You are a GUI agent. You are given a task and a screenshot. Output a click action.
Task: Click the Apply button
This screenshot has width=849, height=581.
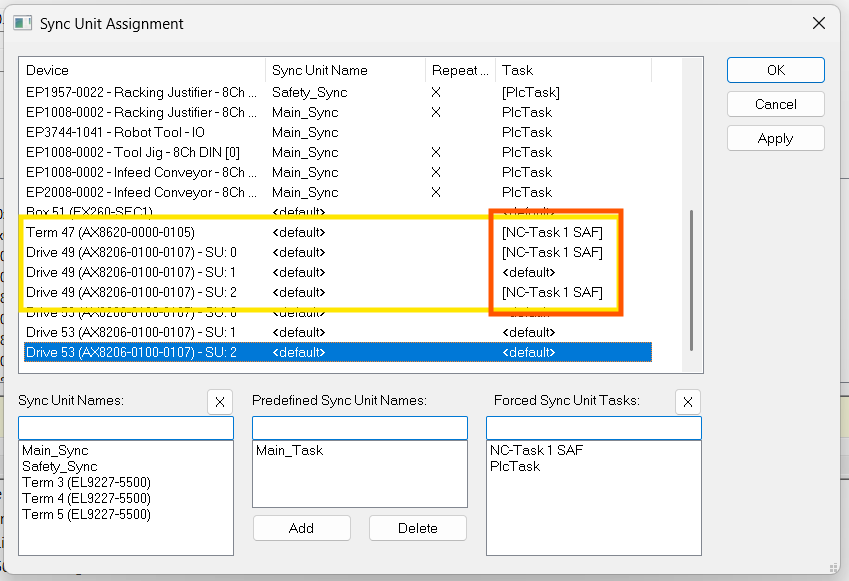[x=775, y=139]
